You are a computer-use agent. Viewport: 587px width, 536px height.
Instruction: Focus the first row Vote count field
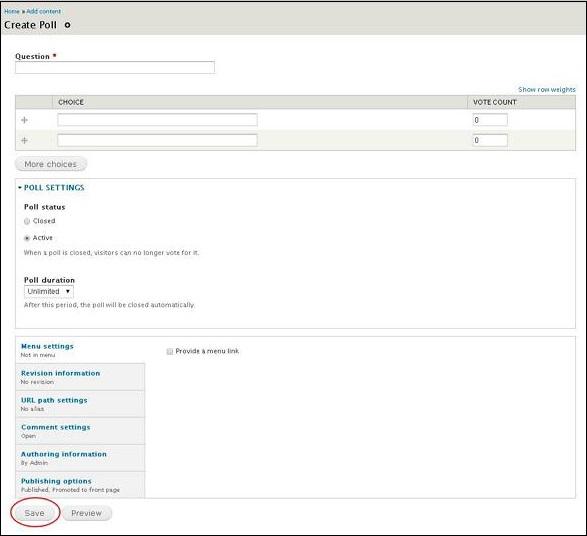490,120
